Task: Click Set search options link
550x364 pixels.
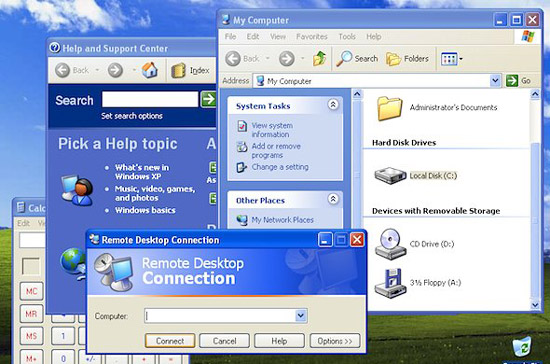Action: (132, 116)
